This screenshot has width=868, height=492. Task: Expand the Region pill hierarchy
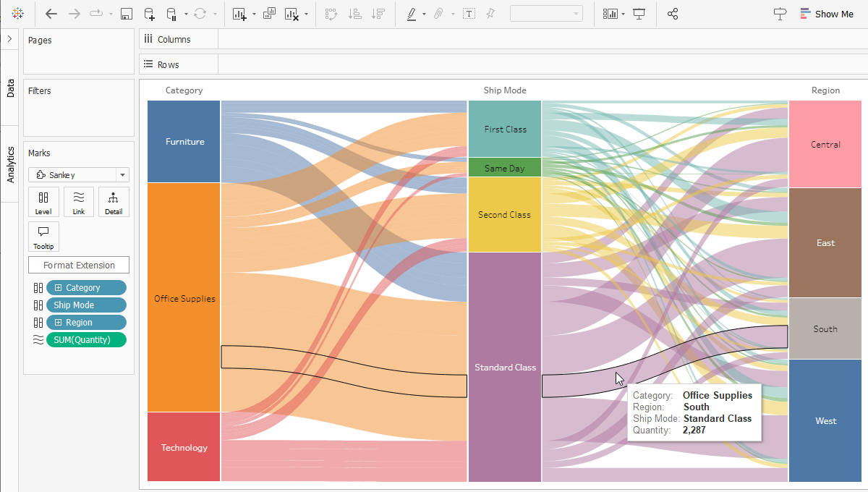click(x=59, y=323)
